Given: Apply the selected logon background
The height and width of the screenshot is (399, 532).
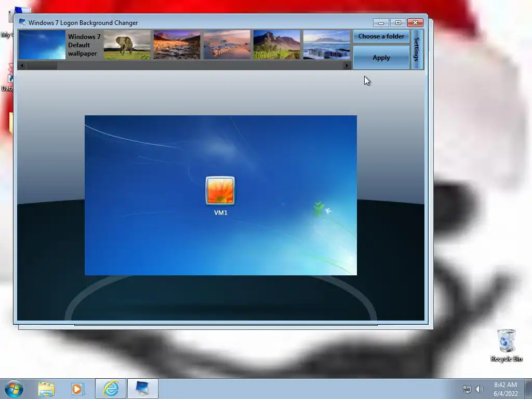Looking at the screenshot, I should pos(381,58).
